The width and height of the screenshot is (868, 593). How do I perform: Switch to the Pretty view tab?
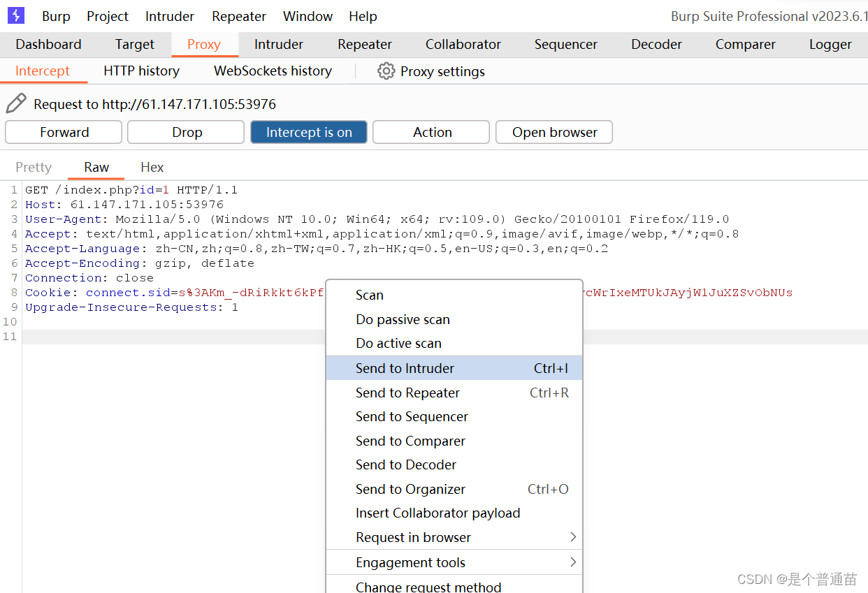click(34, 167)
